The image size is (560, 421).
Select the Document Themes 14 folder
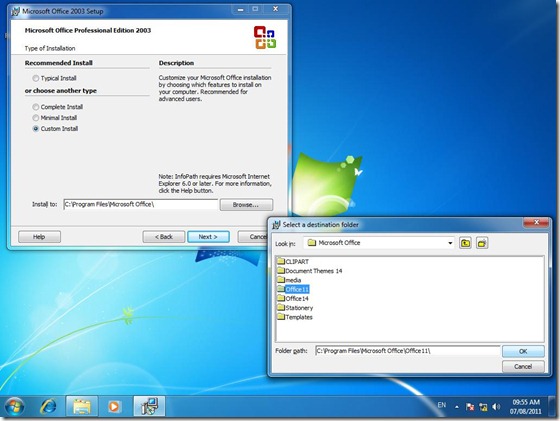pos(310,271)
